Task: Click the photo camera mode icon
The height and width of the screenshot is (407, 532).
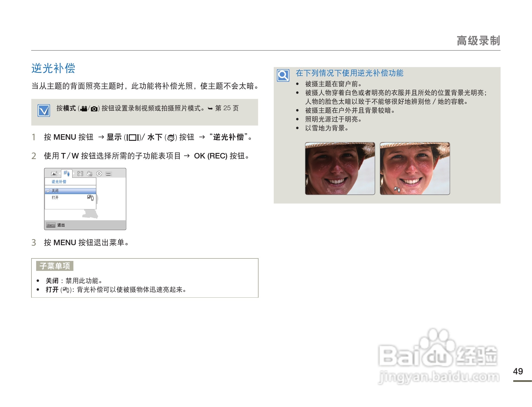Action: (x=94, y=109)
